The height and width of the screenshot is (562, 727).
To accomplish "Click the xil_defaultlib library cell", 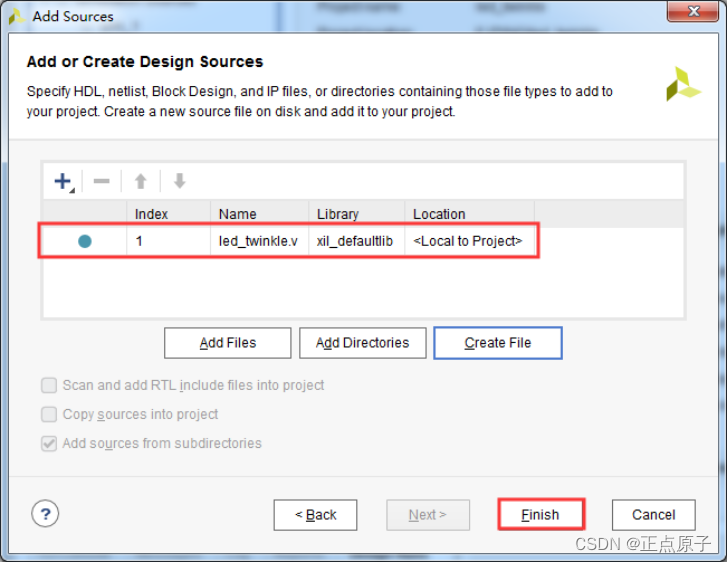I will click(356, 241).
